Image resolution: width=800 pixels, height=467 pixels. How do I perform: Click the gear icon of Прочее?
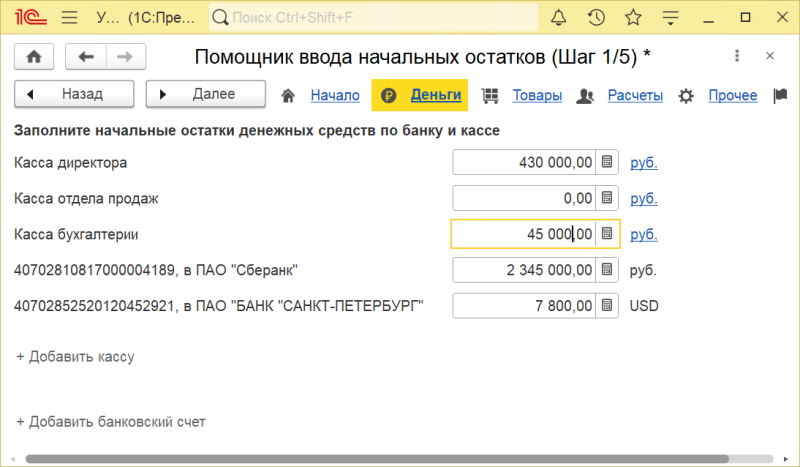tap(686, 95)
